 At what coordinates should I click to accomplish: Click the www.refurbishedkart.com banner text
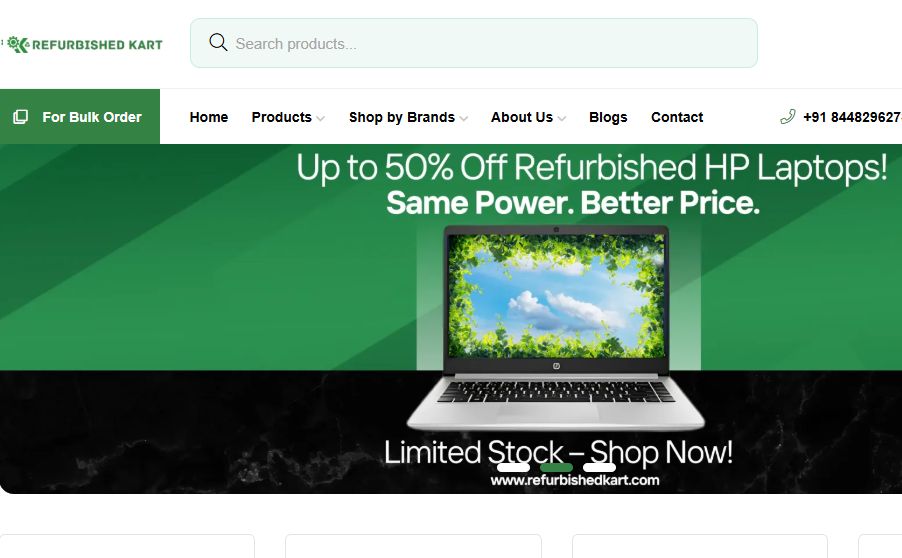tap(575, 480)
